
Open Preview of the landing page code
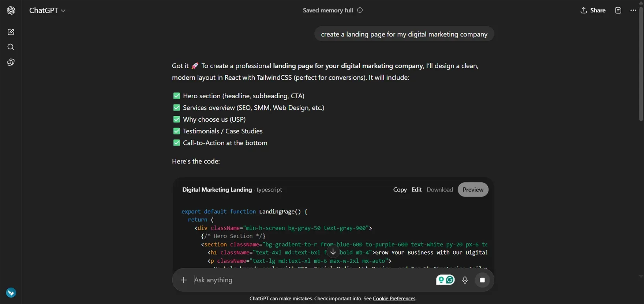pos(473,190)
